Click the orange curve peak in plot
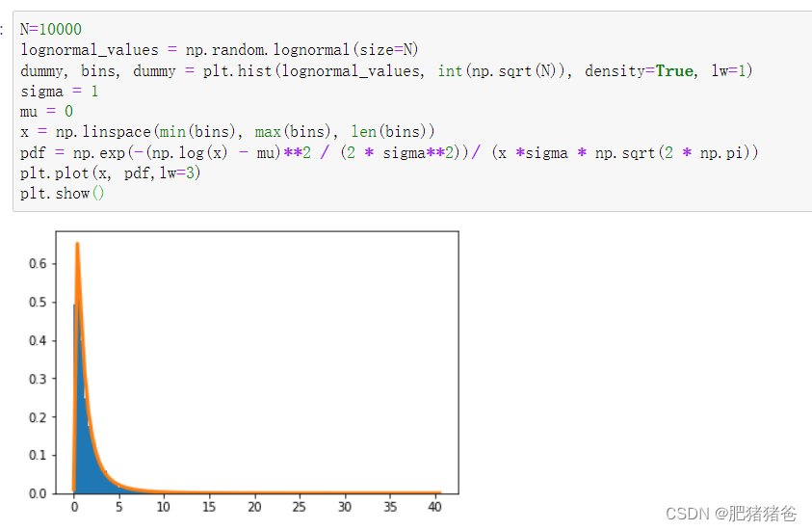812x531 pixels. coord(77,245)
